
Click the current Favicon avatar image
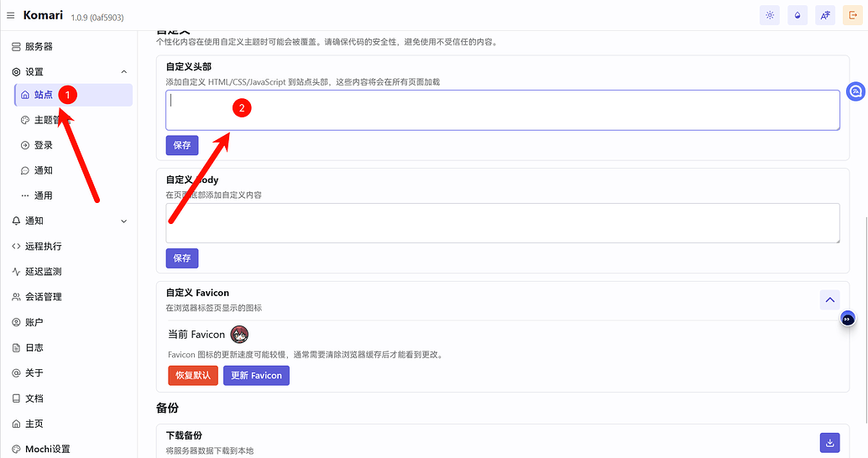[239, 334]
